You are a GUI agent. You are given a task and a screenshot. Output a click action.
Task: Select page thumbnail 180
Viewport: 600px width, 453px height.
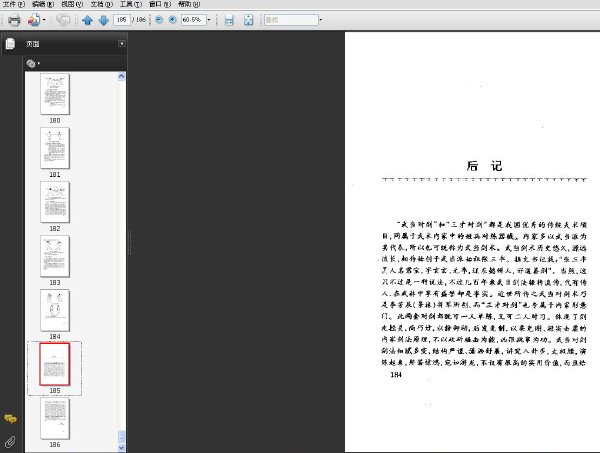pyautogui.click(x=55, y=94)
